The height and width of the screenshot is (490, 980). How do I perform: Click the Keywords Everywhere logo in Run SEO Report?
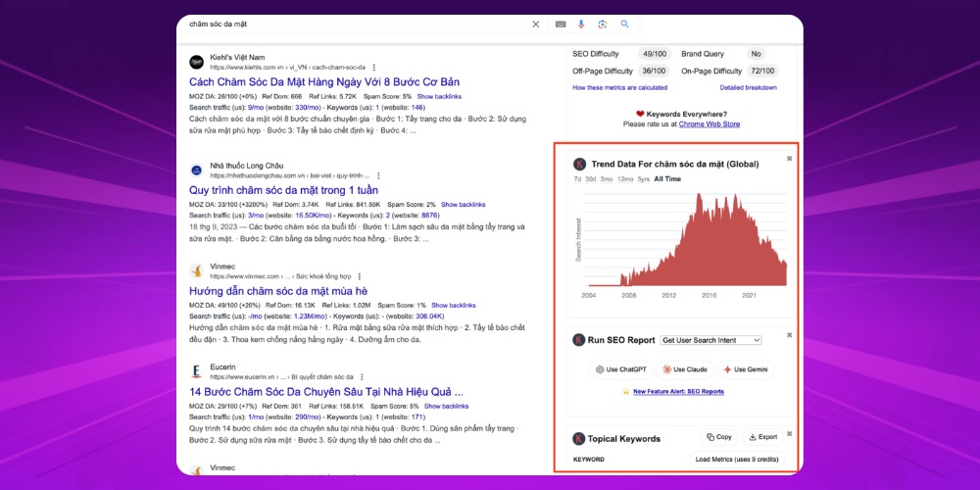click(579, 340)
